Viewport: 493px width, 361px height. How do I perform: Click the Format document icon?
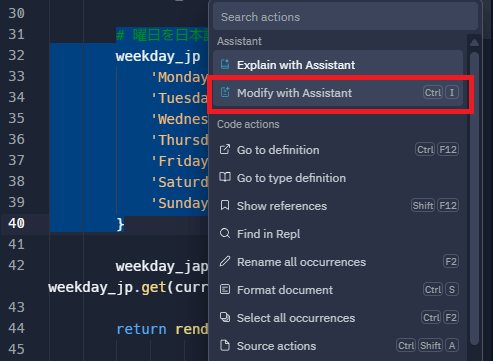pos(225,289)
